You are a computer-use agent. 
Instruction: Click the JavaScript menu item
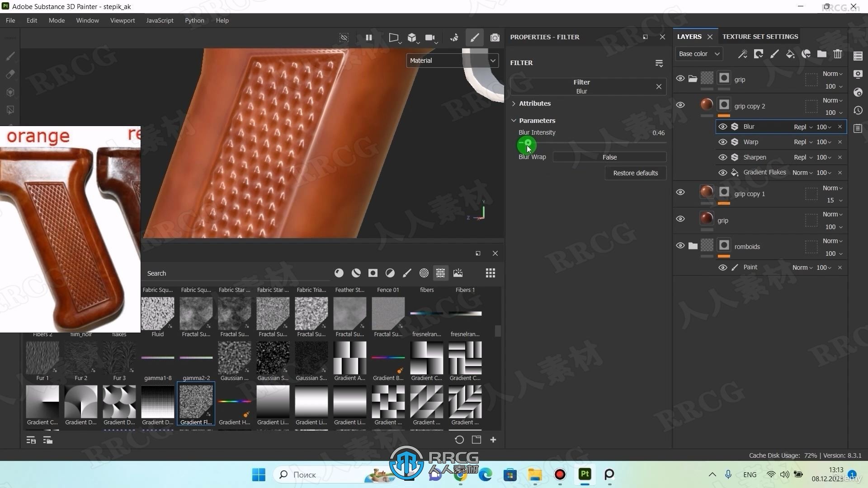click(x=159, y=20)
